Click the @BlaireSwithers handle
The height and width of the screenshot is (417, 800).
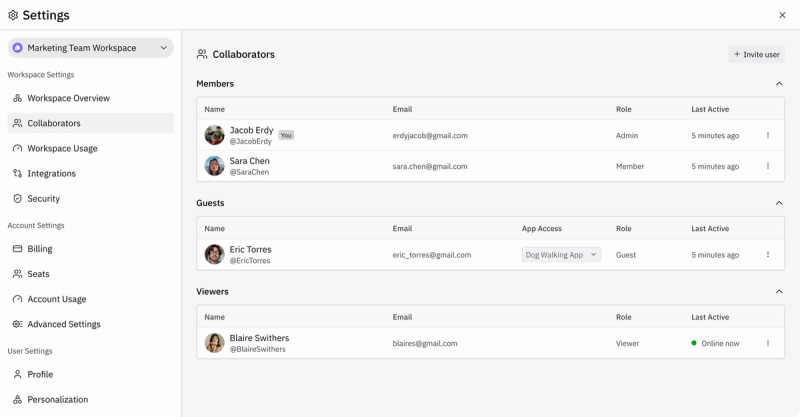pos(258,349)
